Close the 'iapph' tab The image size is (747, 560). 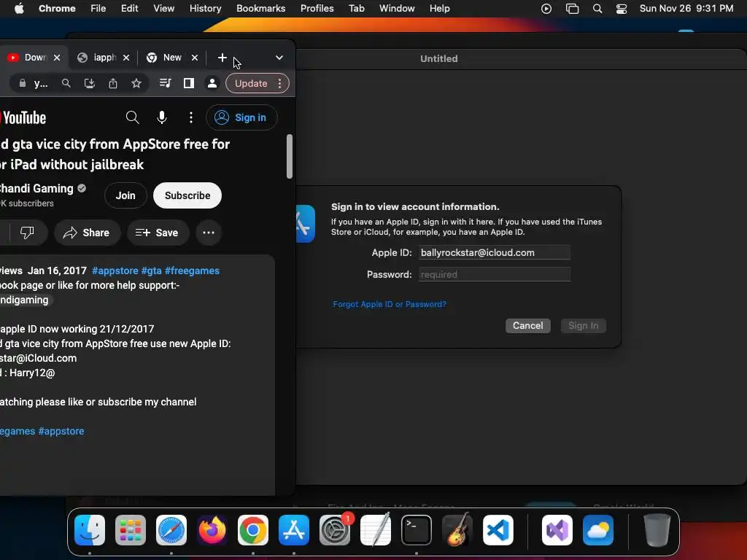click(126, 58)
